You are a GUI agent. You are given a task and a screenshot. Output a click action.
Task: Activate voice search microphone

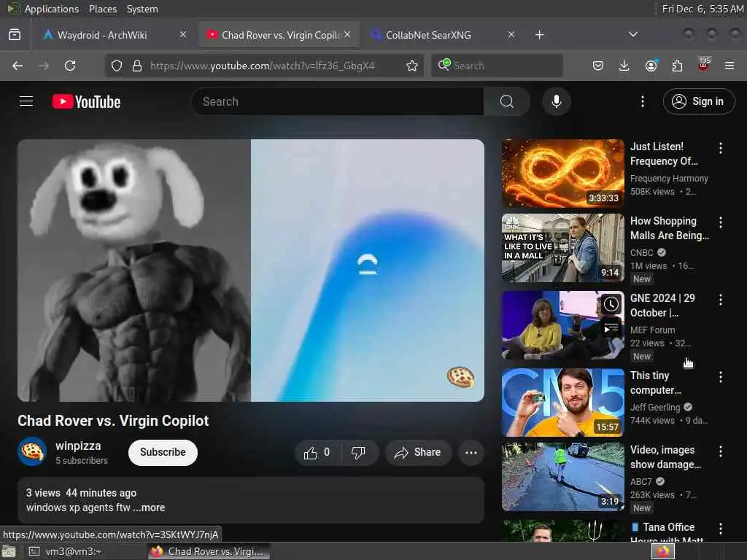pos(556,101)
